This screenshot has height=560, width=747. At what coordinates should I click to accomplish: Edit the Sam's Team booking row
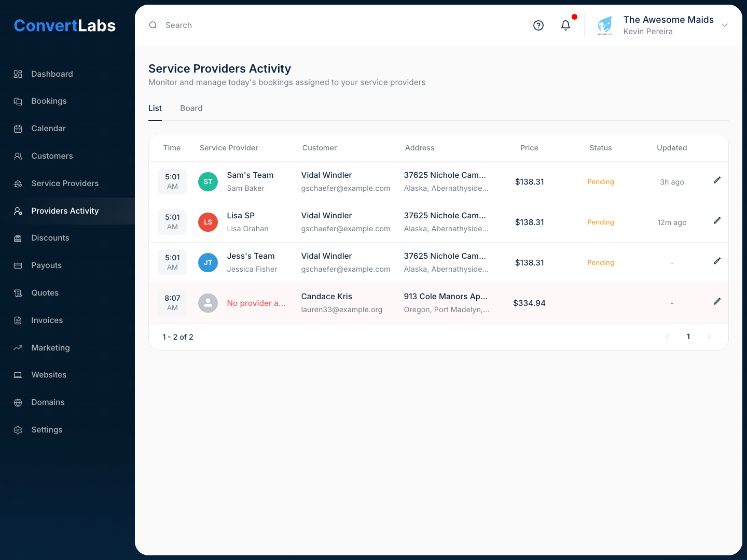[x=717, y=180]
